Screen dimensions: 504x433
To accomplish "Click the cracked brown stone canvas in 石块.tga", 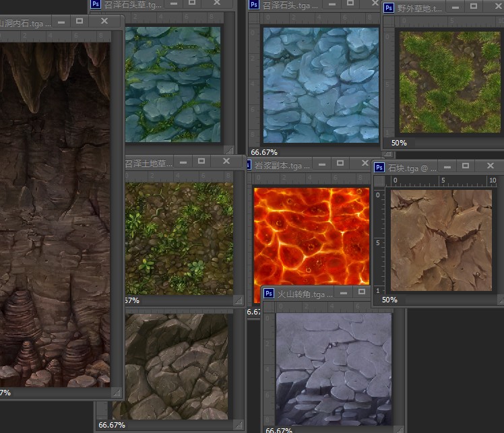I will (x=441, y=240).
